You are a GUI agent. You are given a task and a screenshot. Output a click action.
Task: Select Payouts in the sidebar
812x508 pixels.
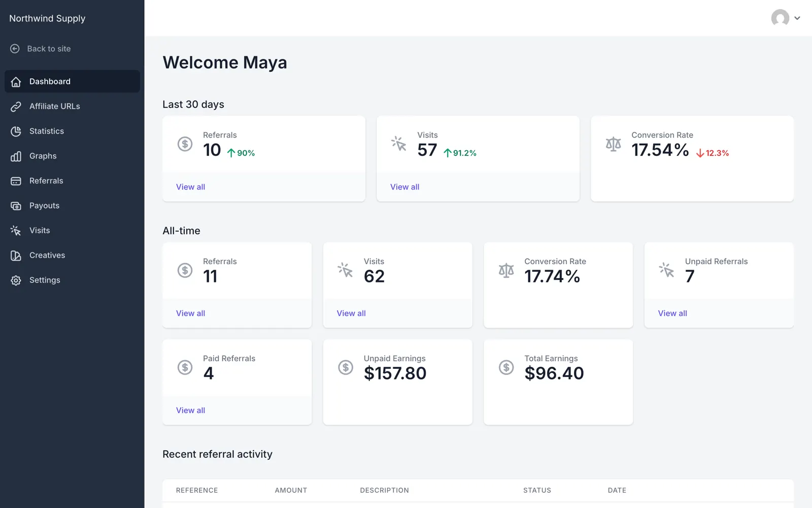tap(72, 206)
